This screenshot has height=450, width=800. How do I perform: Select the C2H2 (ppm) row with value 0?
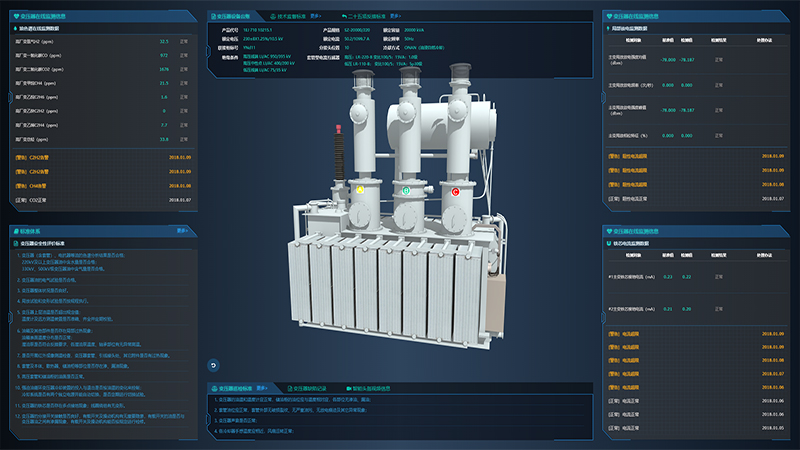[x=103, y=111]
